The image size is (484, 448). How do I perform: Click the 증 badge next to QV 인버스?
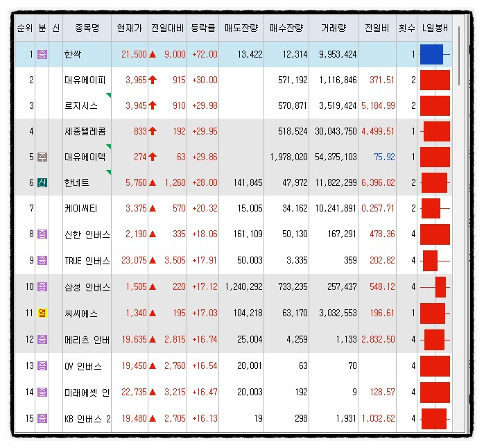click(x=42, y=366)
